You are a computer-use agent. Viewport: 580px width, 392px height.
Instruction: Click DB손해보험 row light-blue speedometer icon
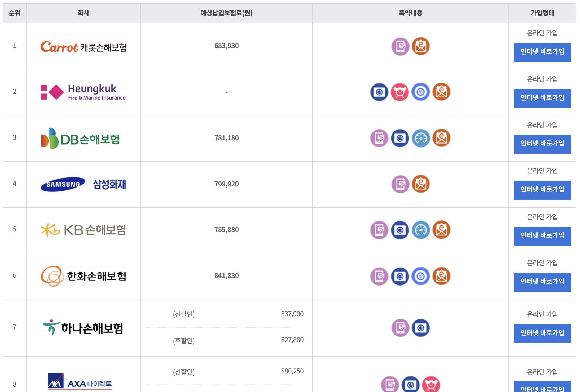421,138
